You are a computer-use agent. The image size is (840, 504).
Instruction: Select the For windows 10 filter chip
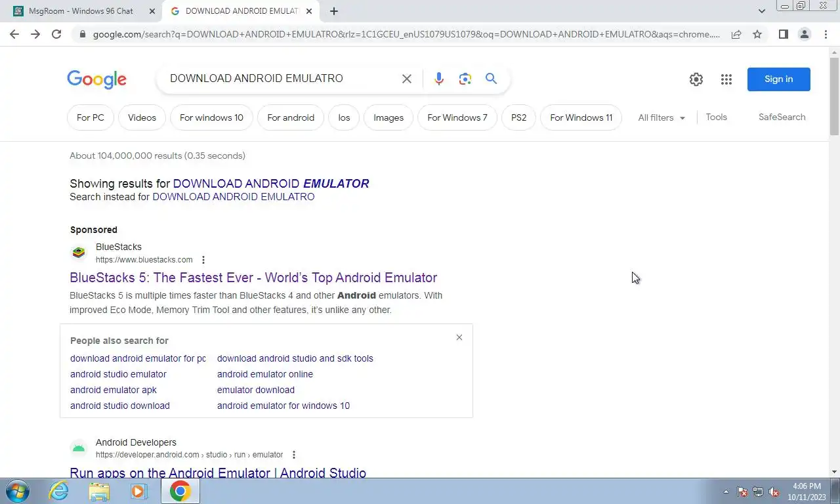coord(211,117)
